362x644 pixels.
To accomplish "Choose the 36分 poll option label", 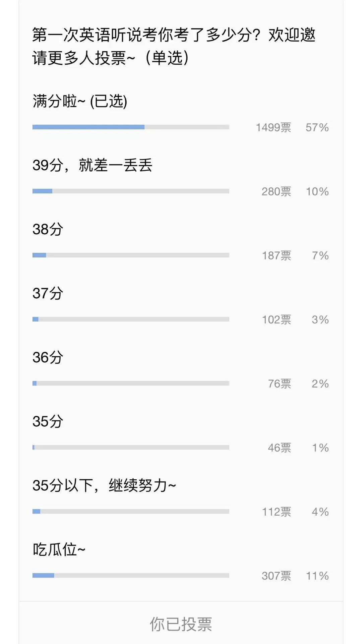I will 48,357.
